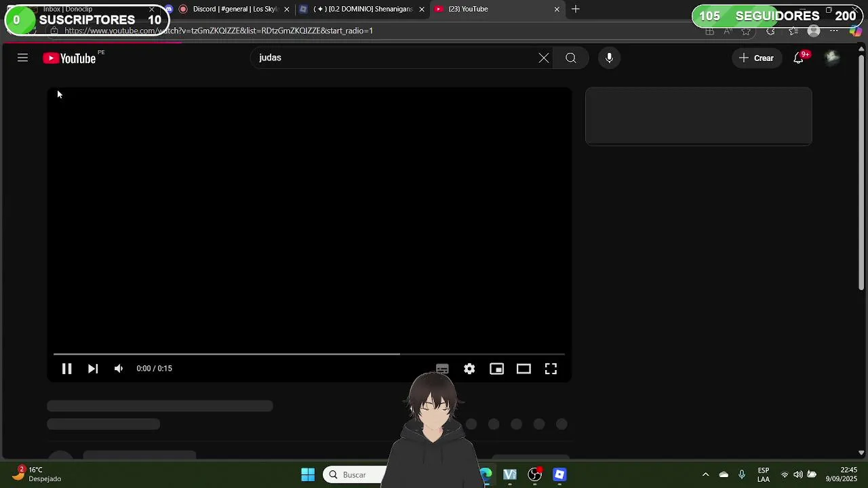This screenshot has width=868, height=488.
Task: Open OneDrive cloud tray icon
Action: (724, 474)
